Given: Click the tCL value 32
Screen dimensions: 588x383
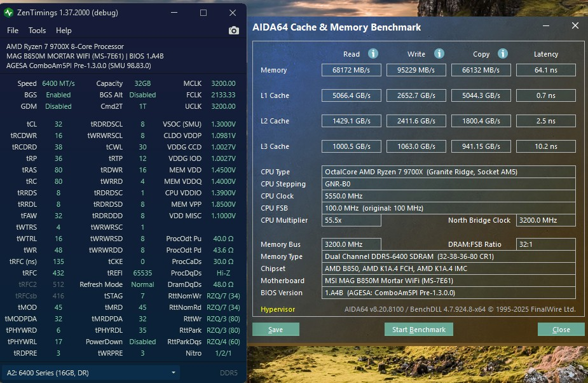Looking at the screenshot, I should click(58, 124).
